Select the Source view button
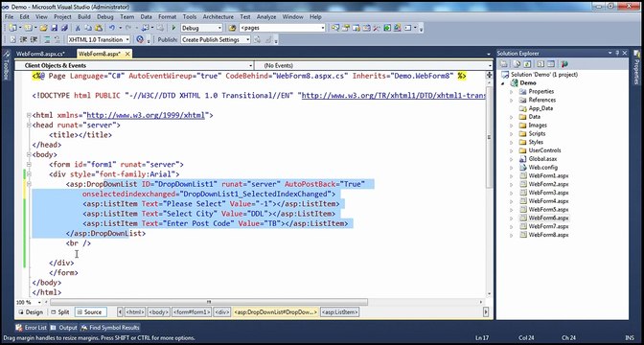 pos(90,312)
